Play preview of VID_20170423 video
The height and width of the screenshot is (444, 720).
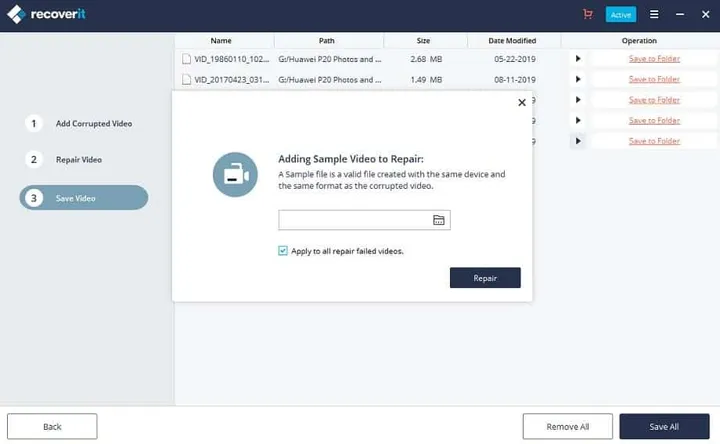[577, 80]
